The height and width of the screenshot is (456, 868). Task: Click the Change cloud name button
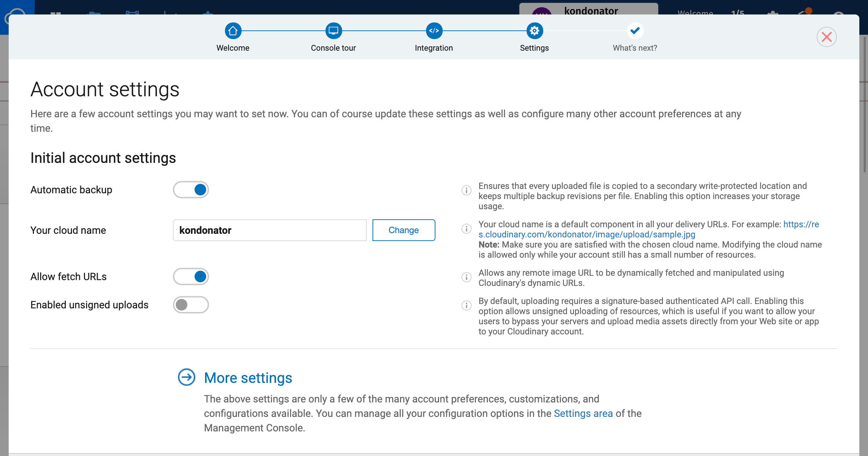404,230
